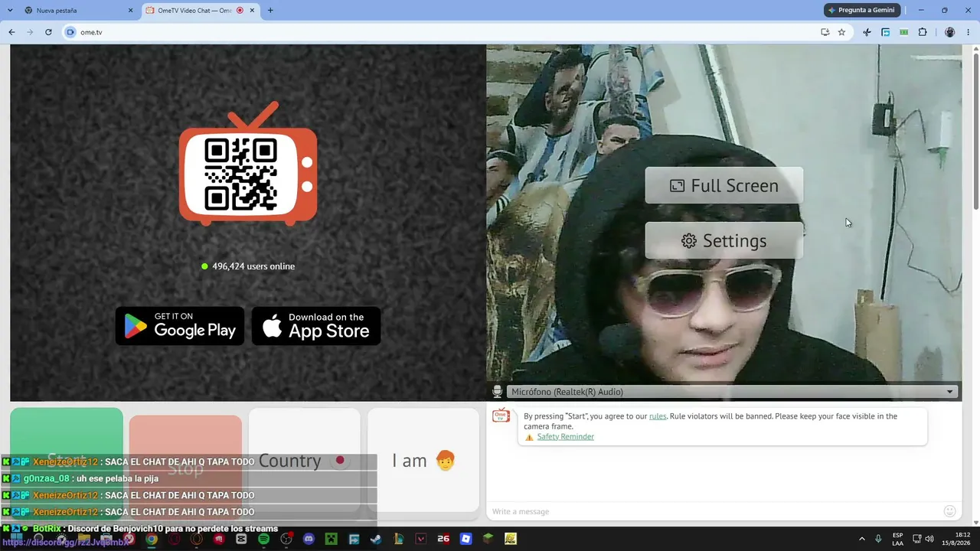This screenshot has height=551, width=980.
Task: Click the install app icon in address bar
Action: pos(825,32)
